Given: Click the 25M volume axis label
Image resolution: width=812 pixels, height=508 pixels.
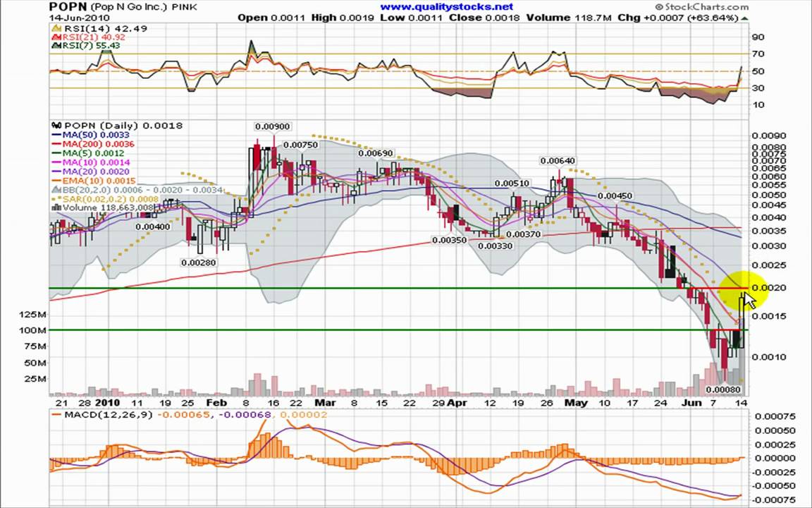Looking at the screenshot, I should 37,379.
